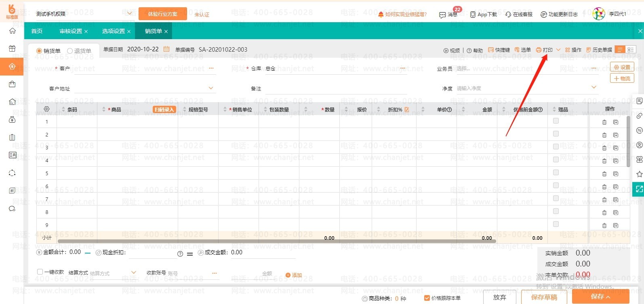Expand the print options dropdown arrow
Image resolution: width=644 pixels, height=304 pixels.
(558, 50)
